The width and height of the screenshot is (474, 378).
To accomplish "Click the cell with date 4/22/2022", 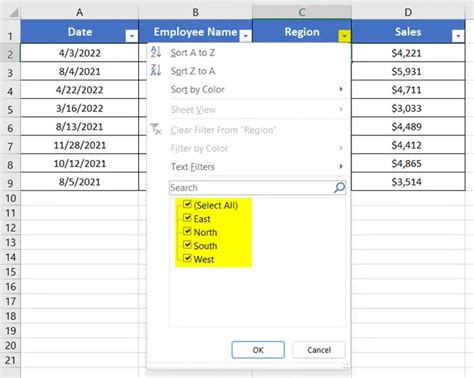I will point(79,89).
